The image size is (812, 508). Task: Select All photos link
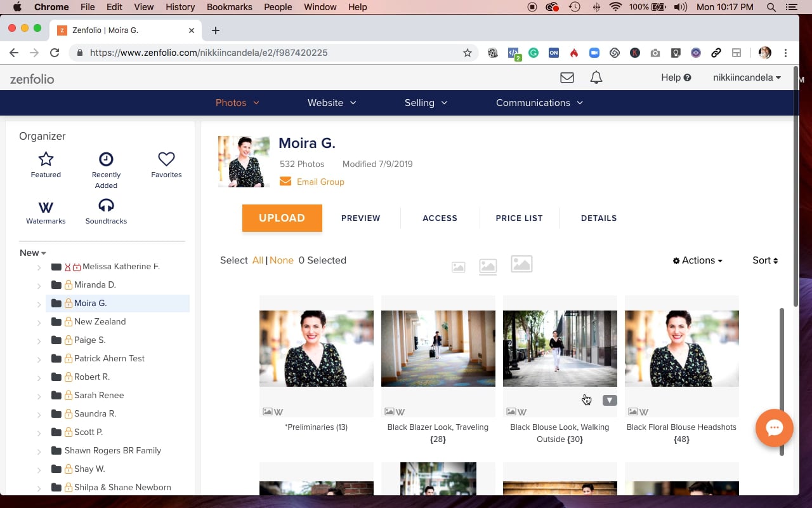tap(258, 260)
